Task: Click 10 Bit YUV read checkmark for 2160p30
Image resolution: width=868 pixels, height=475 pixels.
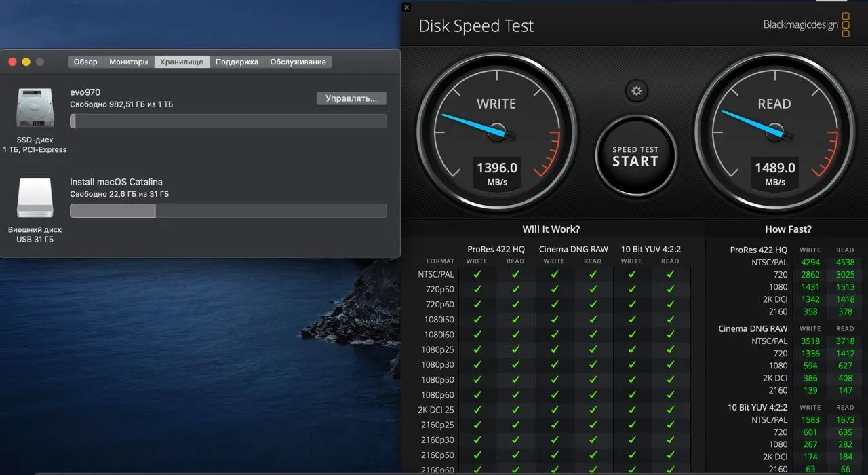Action: pyautogui.click(x=671, y=440)
